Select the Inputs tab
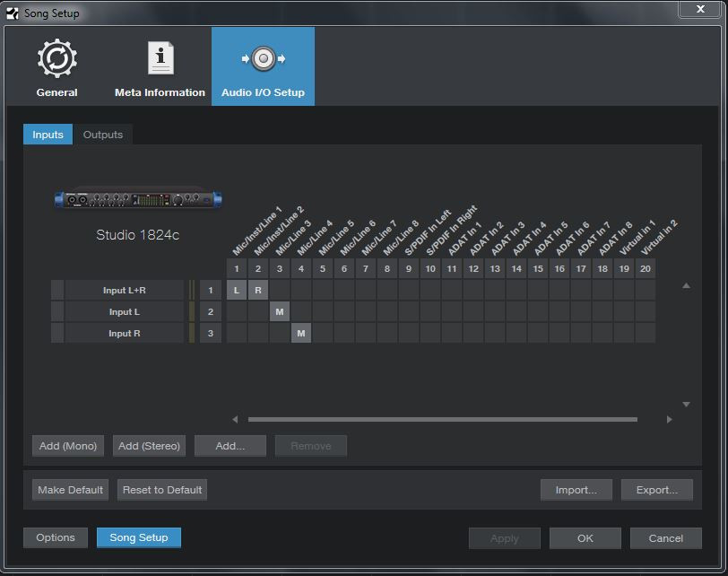 (48, 135)
